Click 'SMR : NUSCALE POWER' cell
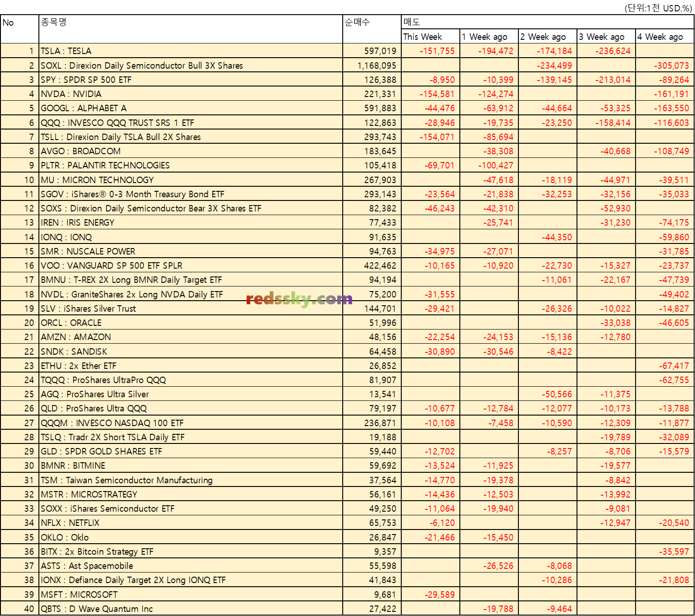Image resolution: width=695 pixels, height=616 pixels. [x=191, y=251]
